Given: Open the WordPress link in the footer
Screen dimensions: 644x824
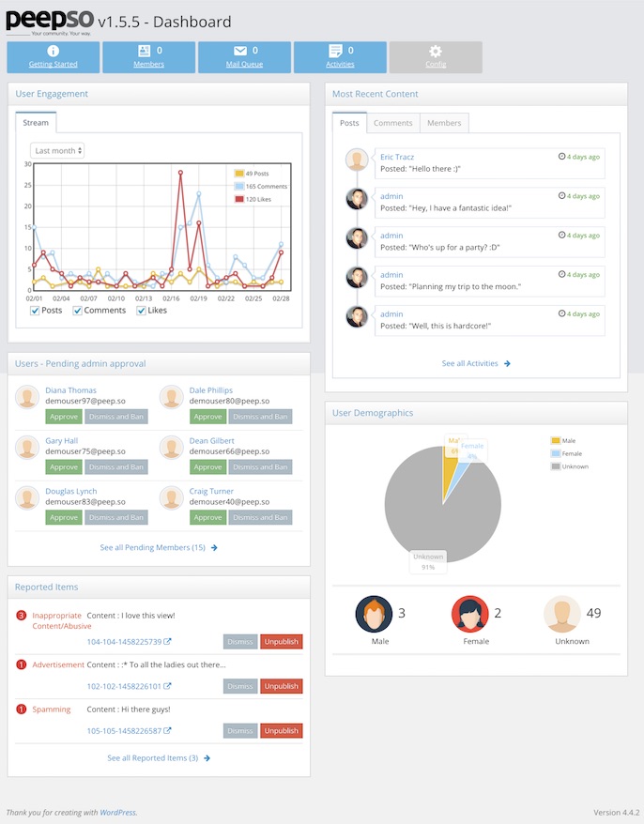Looking at the screenshot, I should tap(117, 813).
